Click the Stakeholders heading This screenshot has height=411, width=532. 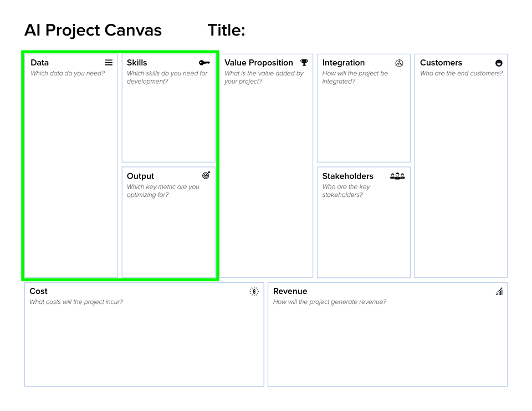pyautogui.click(x=347, y=176)
